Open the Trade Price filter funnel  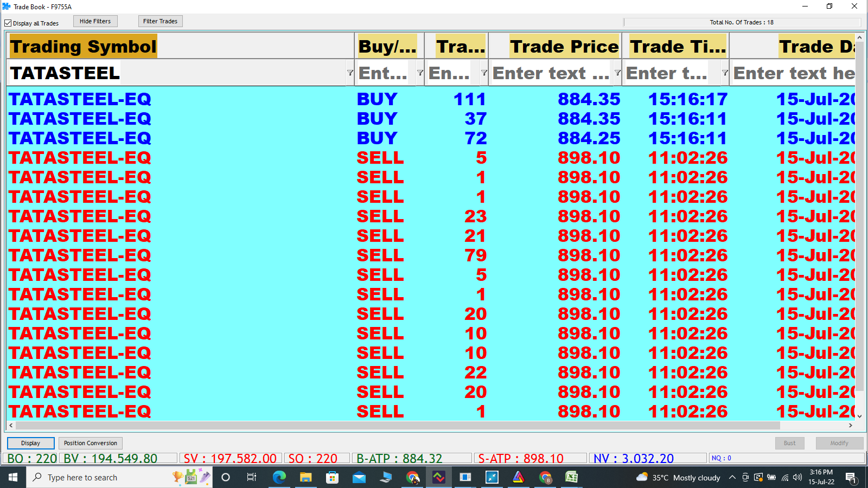click(617, 73)
